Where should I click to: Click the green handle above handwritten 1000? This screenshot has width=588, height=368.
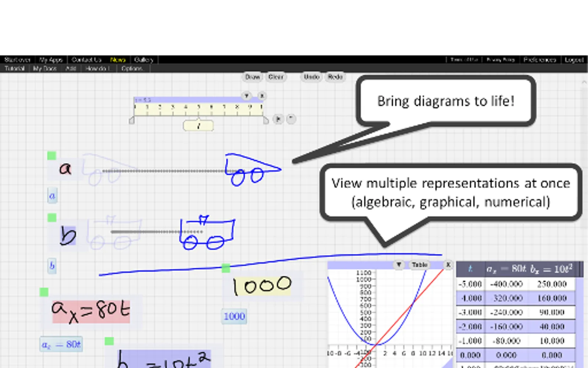pyautogui.click(x=226, y=268)
